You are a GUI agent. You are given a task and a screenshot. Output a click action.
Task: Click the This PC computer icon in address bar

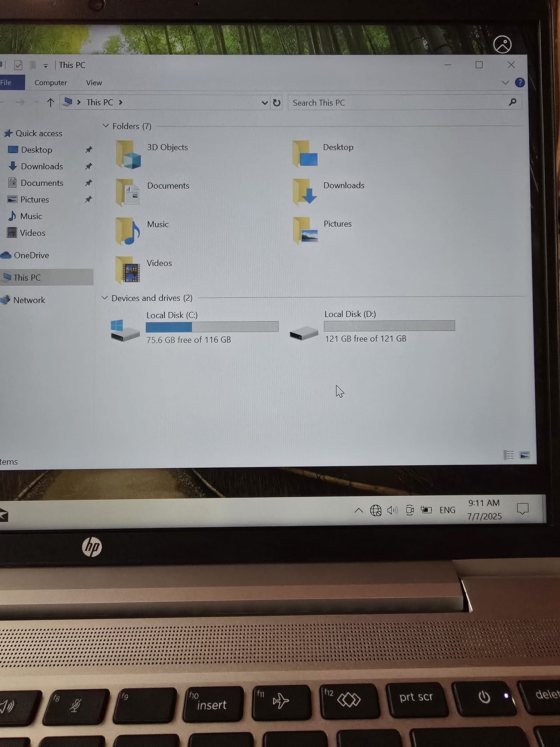[68, 102]
